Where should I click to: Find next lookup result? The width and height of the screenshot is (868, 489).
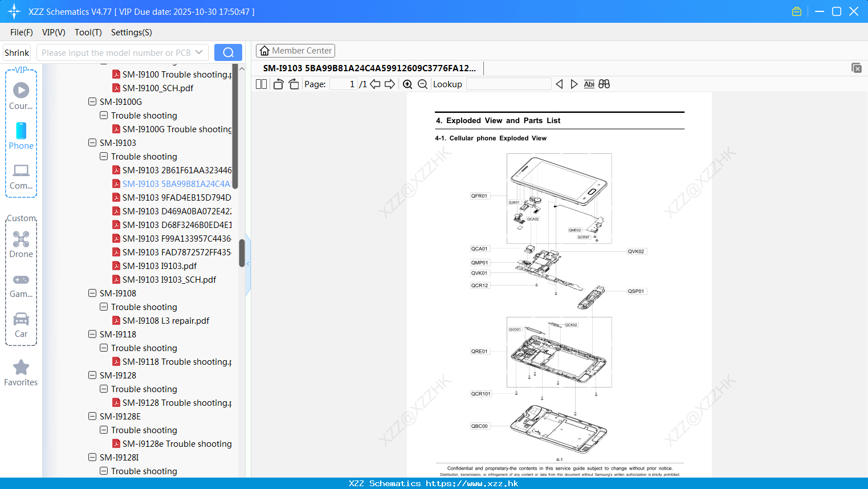pos(574,84)
